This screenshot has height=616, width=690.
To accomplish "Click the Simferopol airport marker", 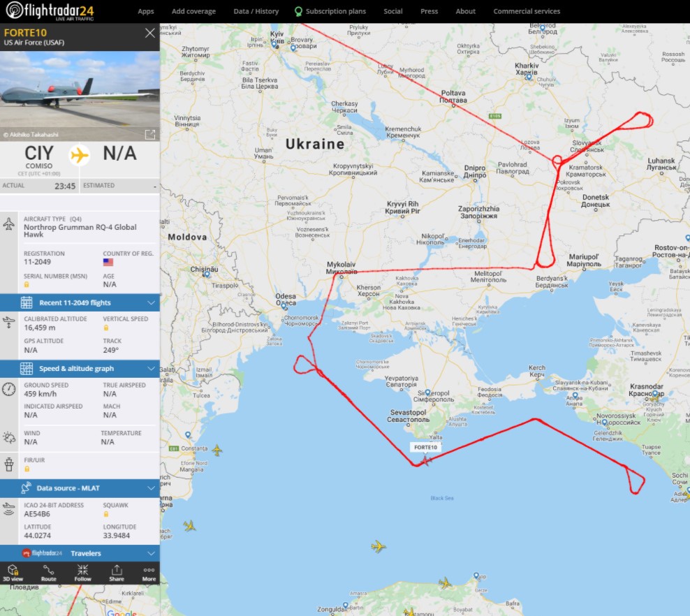I will pos(427,393).
